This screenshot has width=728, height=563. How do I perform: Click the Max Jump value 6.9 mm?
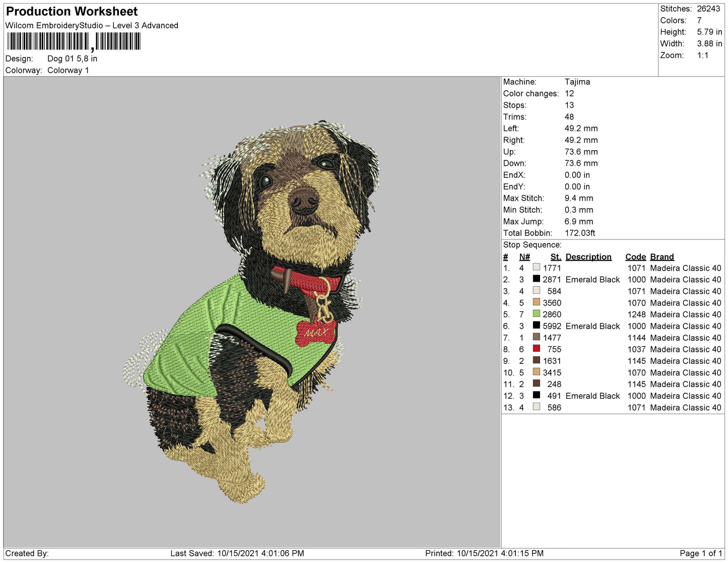coord(579,221)
